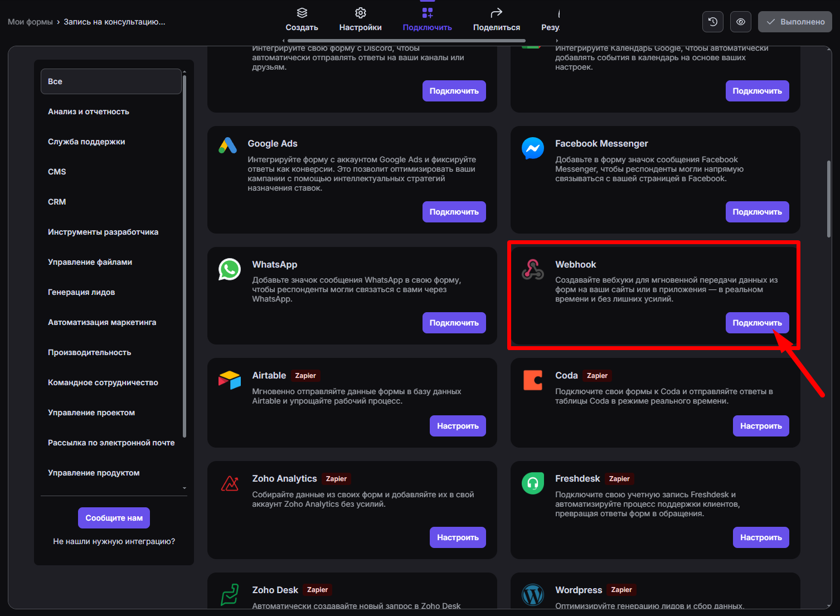Go to the Поделиться tab
This screenshot has width=840, height=616.
[496, 20]
